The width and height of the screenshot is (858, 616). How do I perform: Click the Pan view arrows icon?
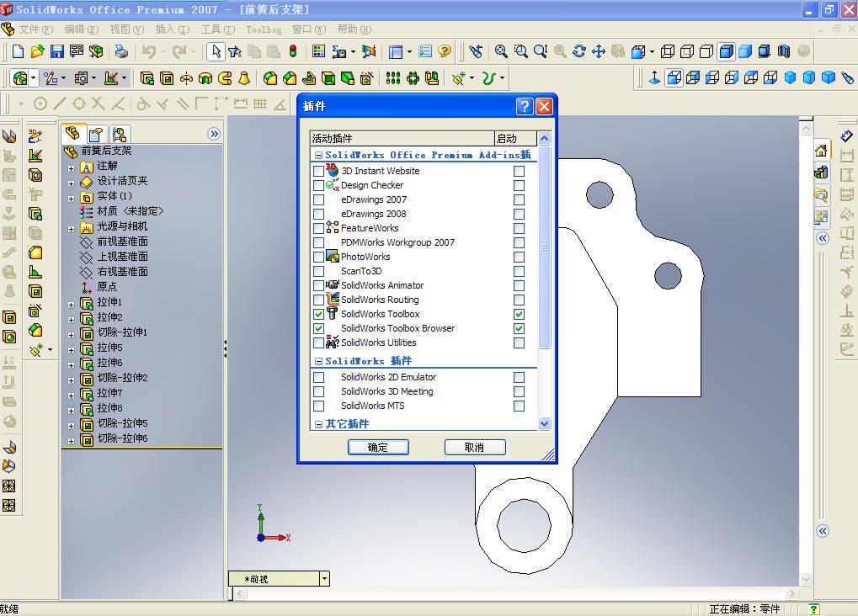[x=599, y=51]
